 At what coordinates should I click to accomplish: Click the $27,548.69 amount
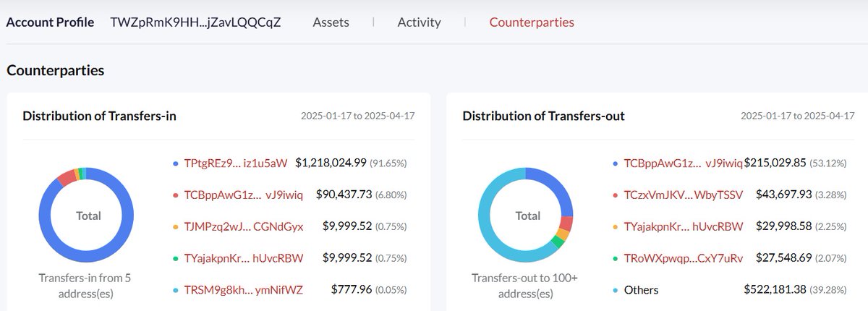pos(784,258)
